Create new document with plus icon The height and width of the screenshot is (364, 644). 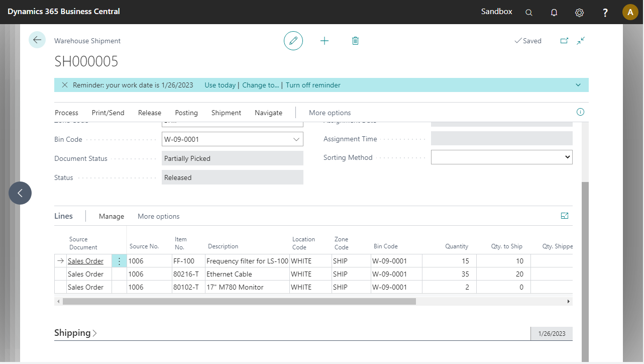tap(325, 41)
